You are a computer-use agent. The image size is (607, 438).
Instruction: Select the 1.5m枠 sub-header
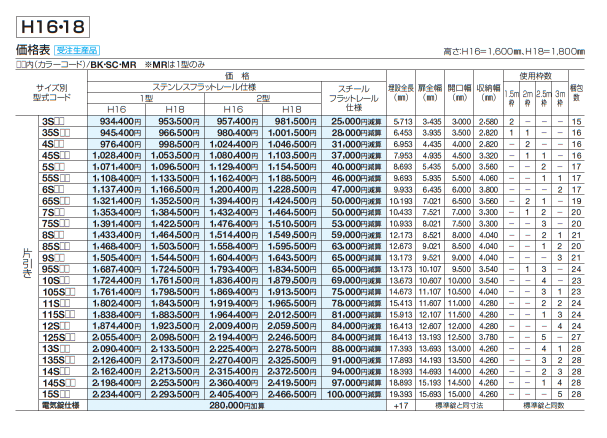tap(511, 98)
